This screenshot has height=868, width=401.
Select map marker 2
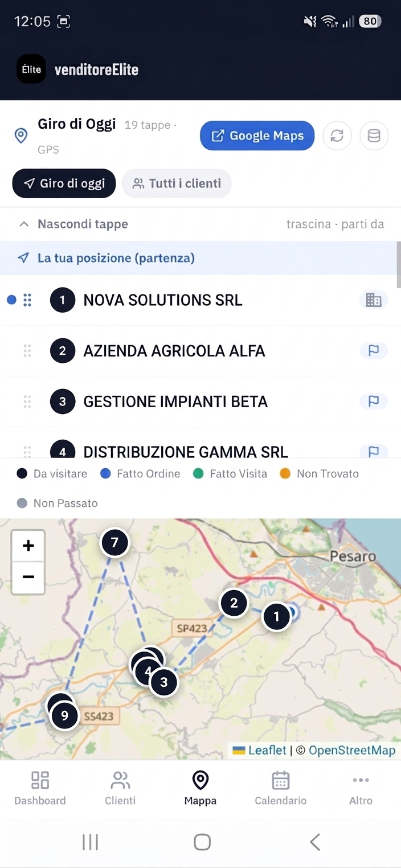pyautogui.click(x=234, y=603)
